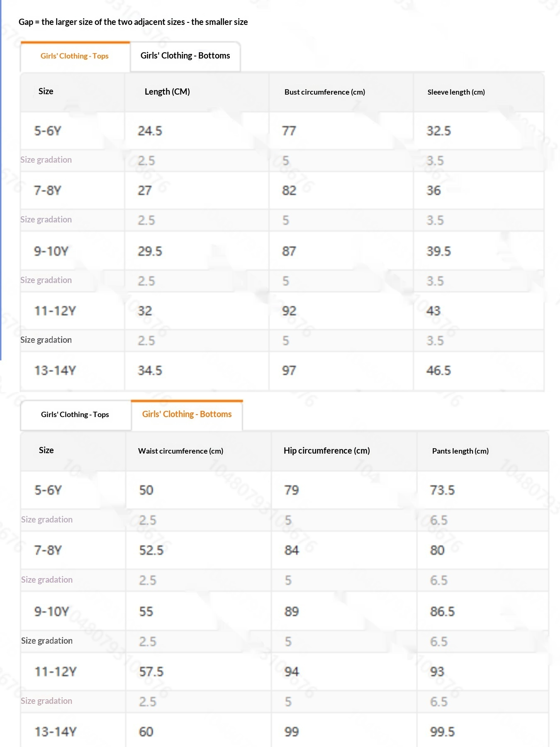Click the 77 bust circumference cell
The height and width of the screenshot is (747, 560).
click(289, 131)
